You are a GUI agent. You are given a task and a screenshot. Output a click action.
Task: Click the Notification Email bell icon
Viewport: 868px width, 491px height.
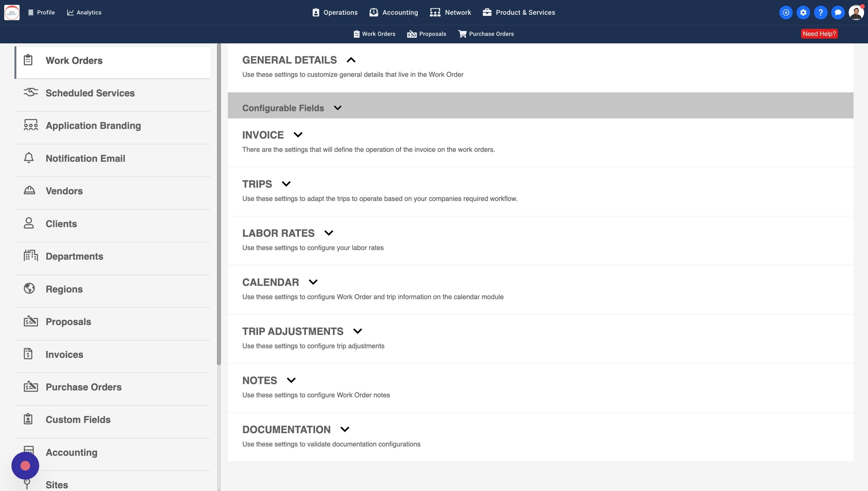pos(29,158)
